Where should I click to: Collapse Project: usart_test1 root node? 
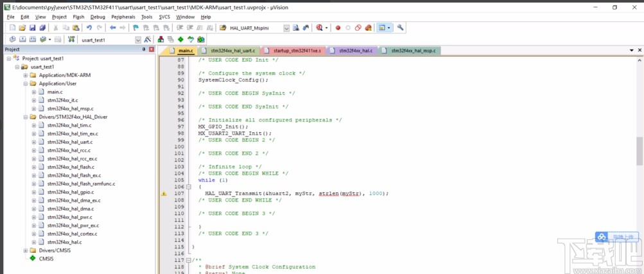click(8, 58)
